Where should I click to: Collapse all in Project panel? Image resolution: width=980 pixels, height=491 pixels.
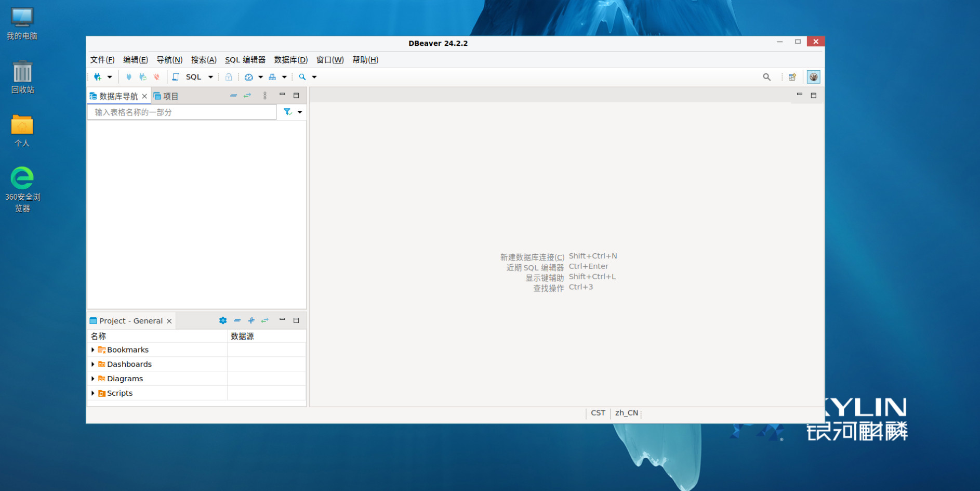[237, 320]
